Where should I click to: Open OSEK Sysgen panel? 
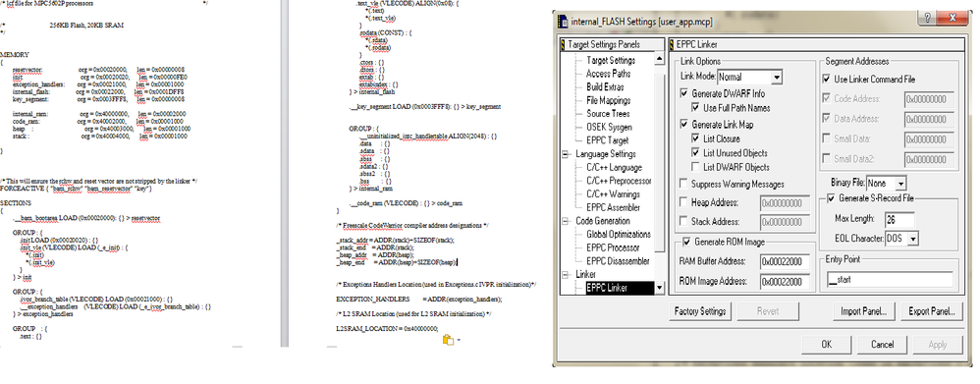click(x=608, y=127)
